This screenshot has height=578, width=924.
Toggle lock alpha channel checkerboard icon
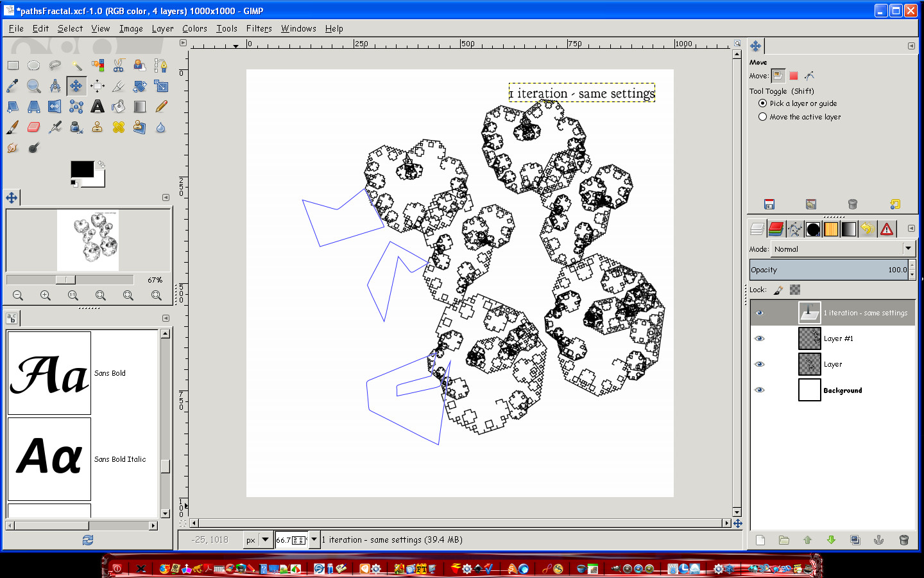[795, 290]
